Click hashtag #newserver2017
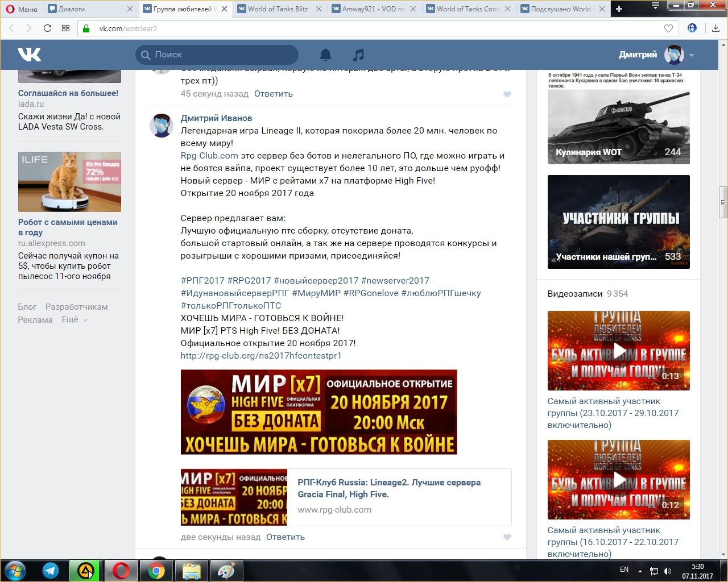 [395, 281]
